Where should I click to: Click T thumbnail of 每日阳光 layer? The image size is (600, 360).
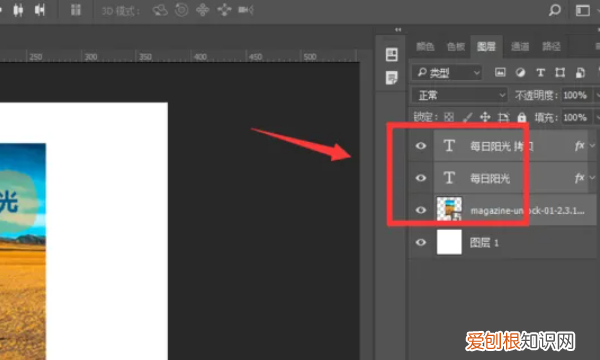[x=449, y=178]
